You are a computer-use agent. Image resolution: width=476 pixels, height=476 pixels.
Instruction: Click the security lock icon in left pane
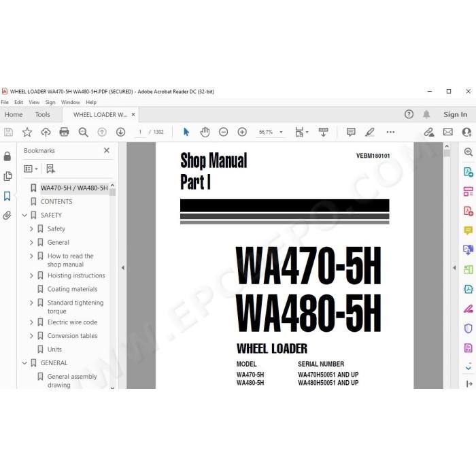pyautogui.click(x=7, y=156)
